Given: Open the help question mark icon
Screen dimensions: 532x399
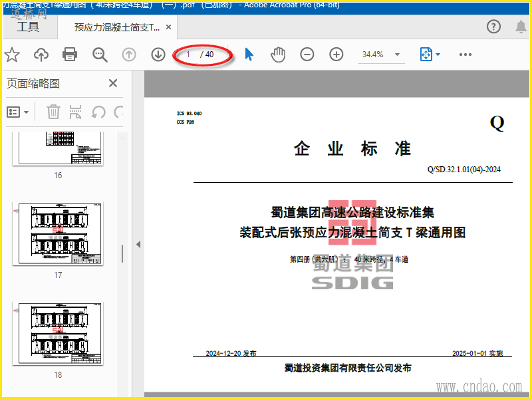Looking at the screenshot, I should pos(493,27).
